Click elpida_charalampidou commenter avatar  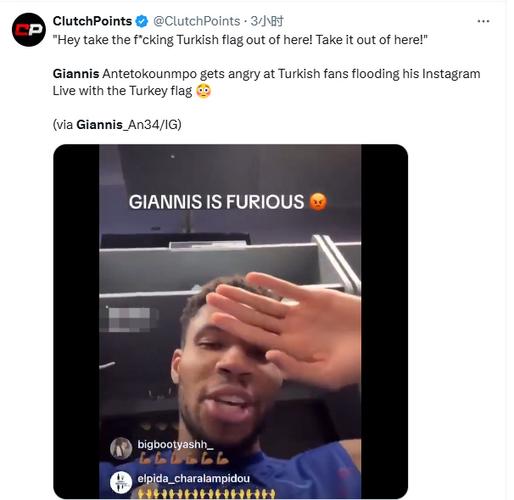[121, 482]
